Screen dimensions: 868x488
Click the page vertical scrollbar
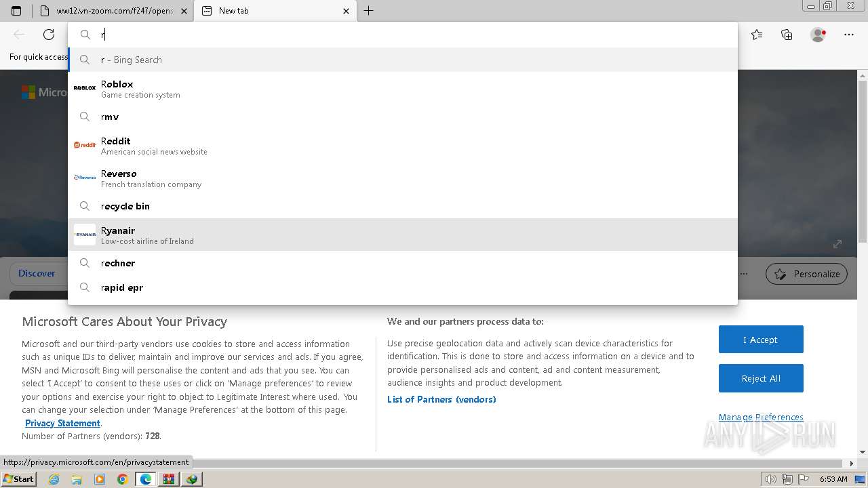[863, 163]
